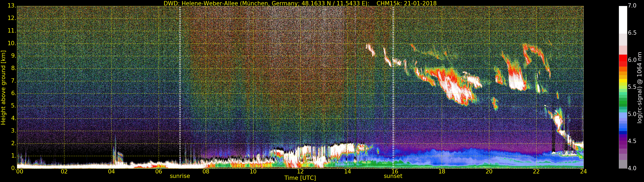Click the height tick label '9.'
This screenshot has width=644, height=182.
[13, 56]
